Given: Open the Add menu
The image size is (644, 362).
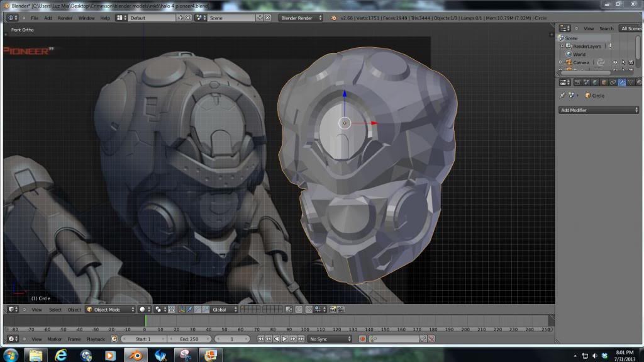Looking at the screenshot, I should [x=48, y=18].
